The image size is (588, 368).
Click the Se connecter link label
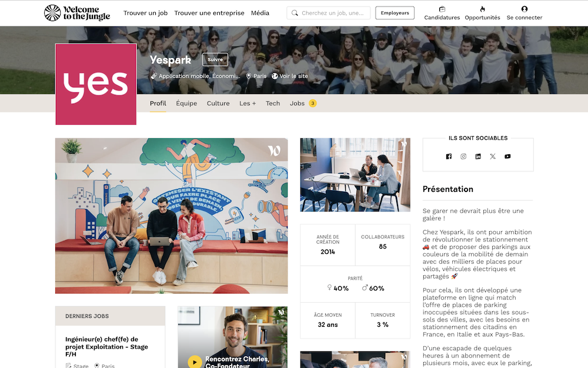524,17
